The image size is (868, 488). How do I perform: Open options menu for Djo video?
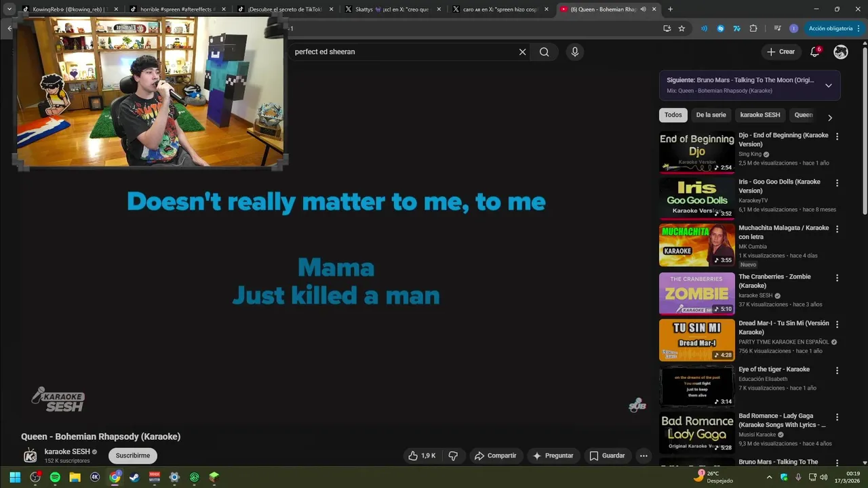pyautogui.click(x=837, y=136)
